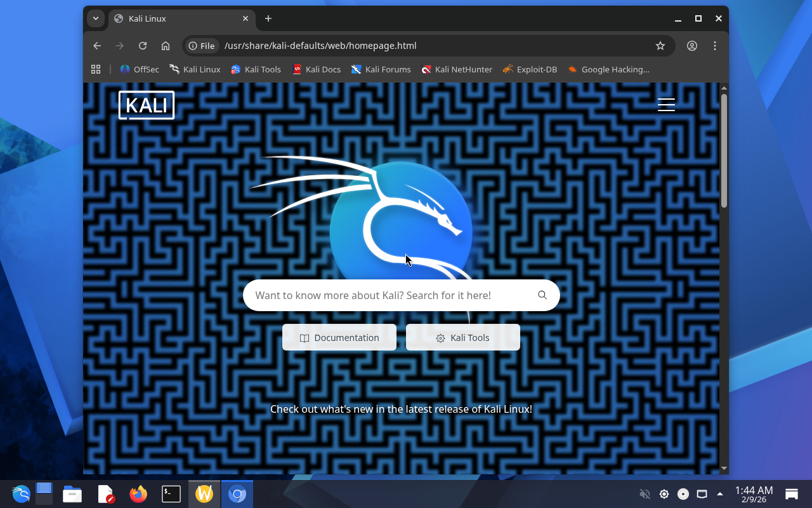Bookmark this page with the star icon

(x=660, y=46)
